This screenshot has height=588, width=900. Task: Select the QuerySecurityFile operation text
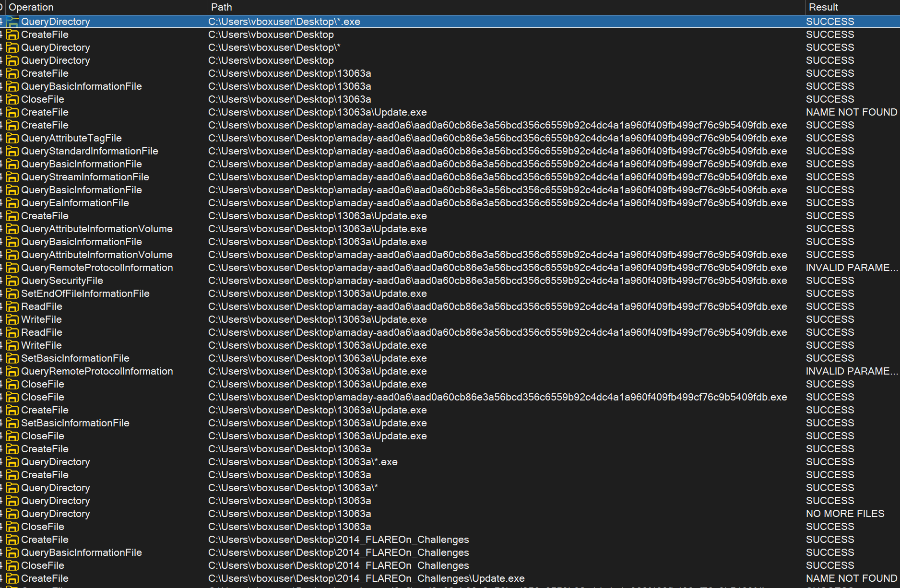tap(62, 281)
